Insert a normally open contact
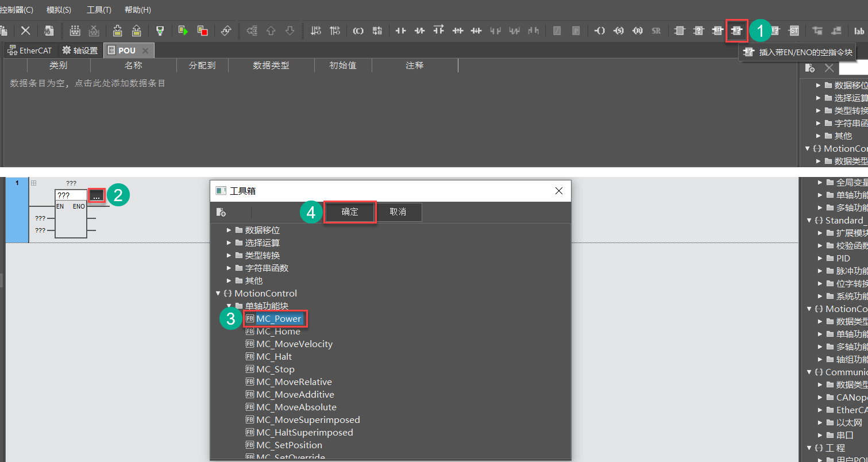Screen dimensions: 868x462 tap(401, 31)
